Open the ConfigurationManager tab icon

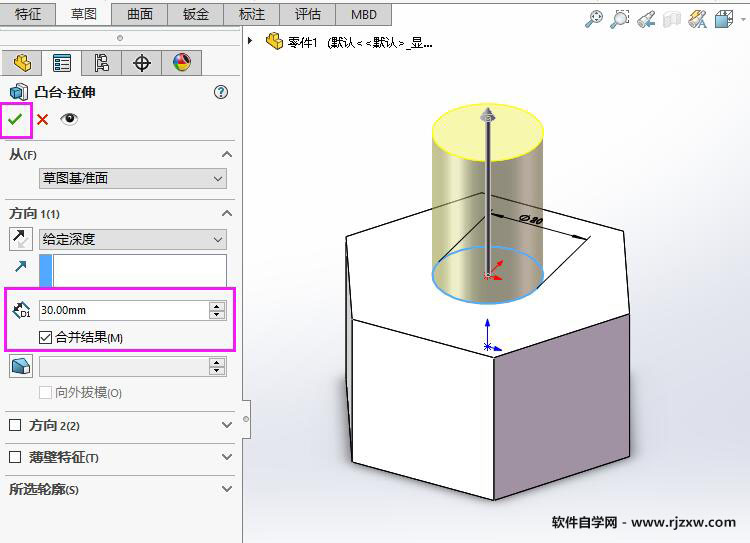101,63
